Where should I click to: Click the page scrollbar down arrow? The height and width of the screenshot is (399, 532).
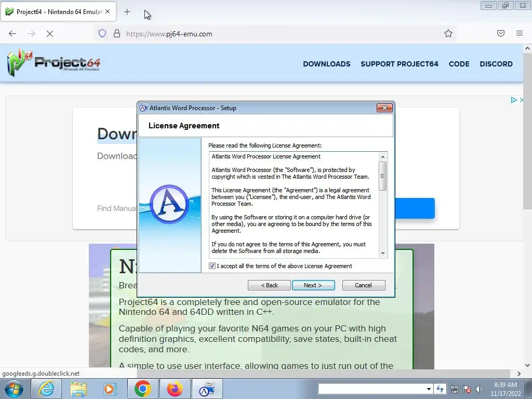527,365
